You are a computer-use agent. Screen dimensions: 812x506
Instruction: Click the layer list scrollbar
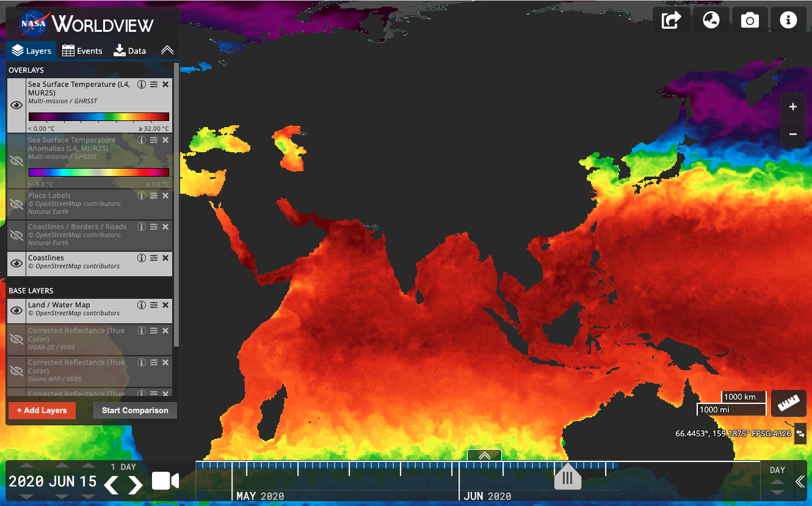[x=176, y=205]
